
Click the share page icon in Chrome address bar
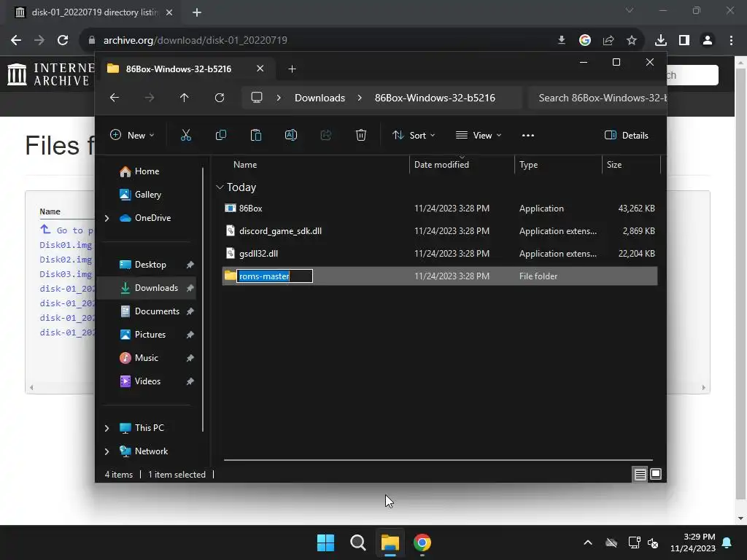click(608, 40)
